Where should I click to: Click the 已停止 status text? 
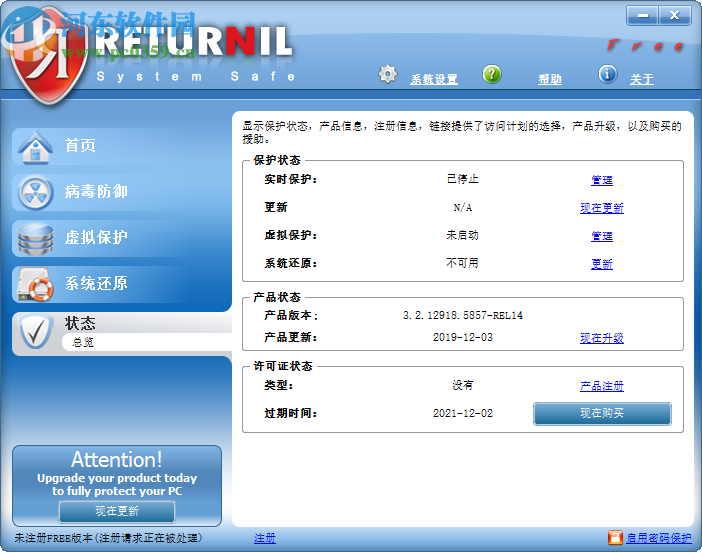click(462, 179)
